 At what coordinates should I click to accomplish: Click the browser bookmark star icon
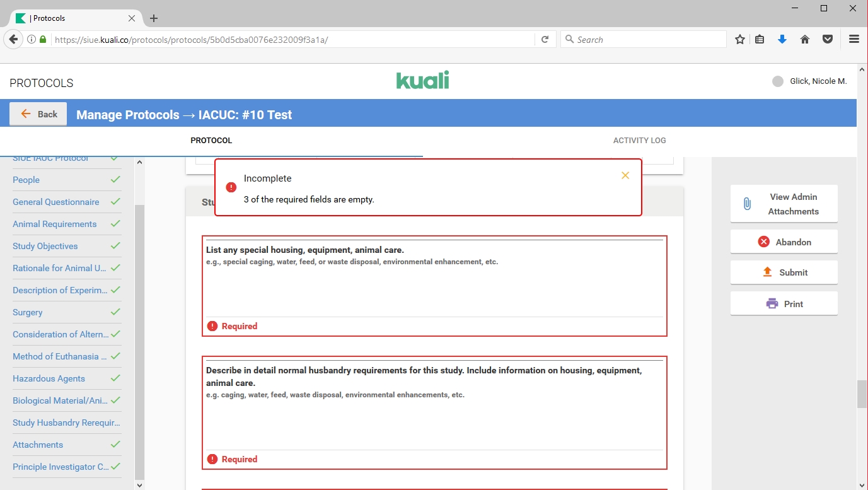[740, 39]
